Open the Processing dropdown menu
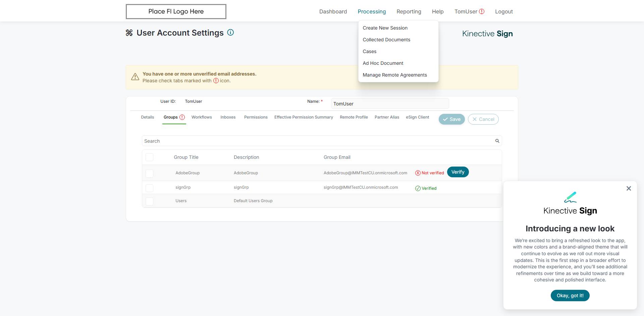The image size is (644, 316). [x=372, y=11]
